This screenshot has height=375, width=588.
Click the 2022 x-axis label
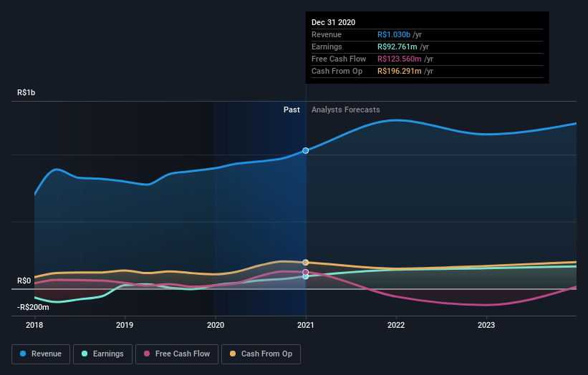[396, 325]
